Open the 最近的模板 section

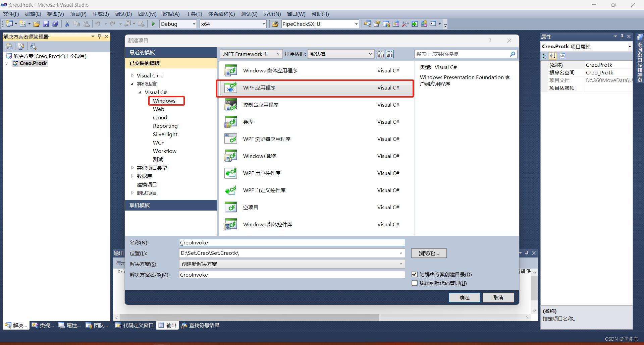tap(171, 52)
